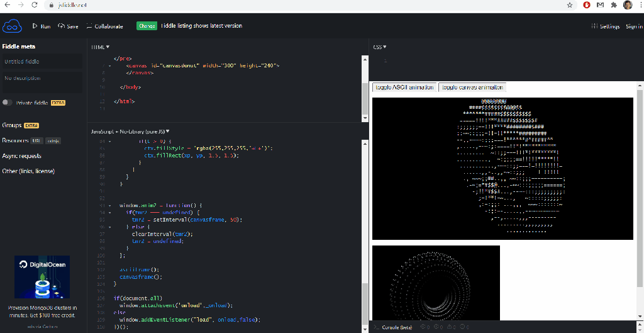Bookmark this page with the star icon

tap(569, 5)
